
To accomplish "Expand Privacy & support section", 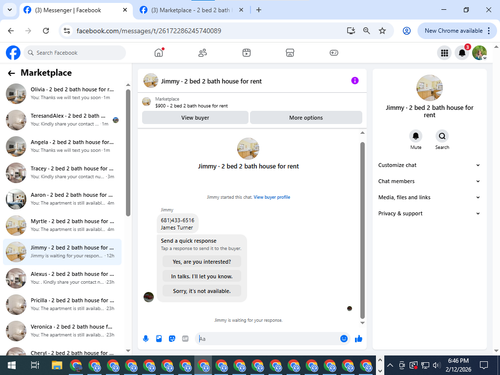I will [x=429, y=213].
